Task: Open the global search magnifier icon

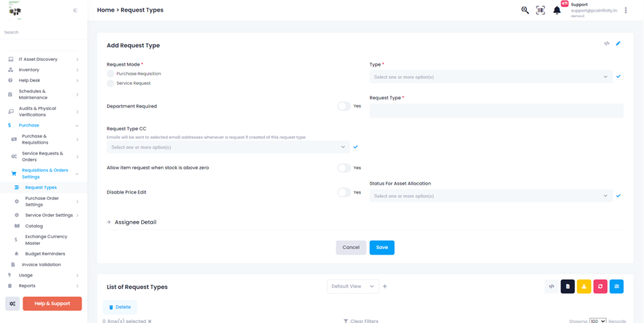Action: click(x=525, y=10)
